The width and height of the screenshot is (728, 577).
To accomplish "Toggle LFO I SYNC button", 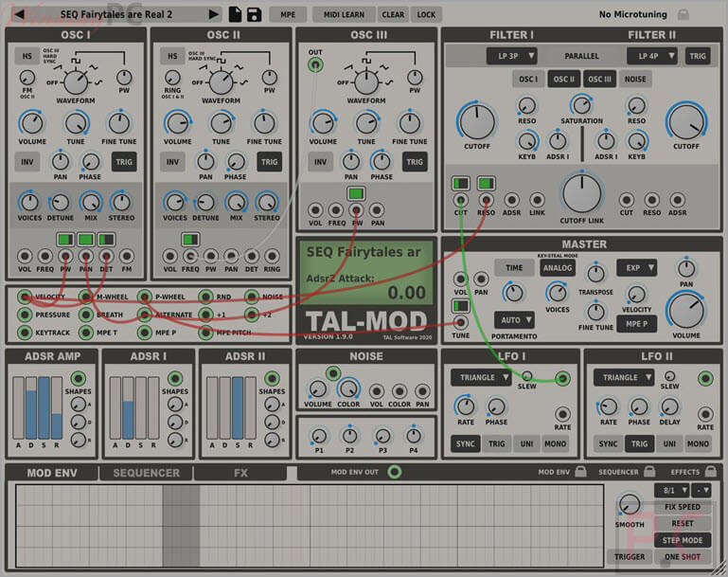I will (465, 444).
